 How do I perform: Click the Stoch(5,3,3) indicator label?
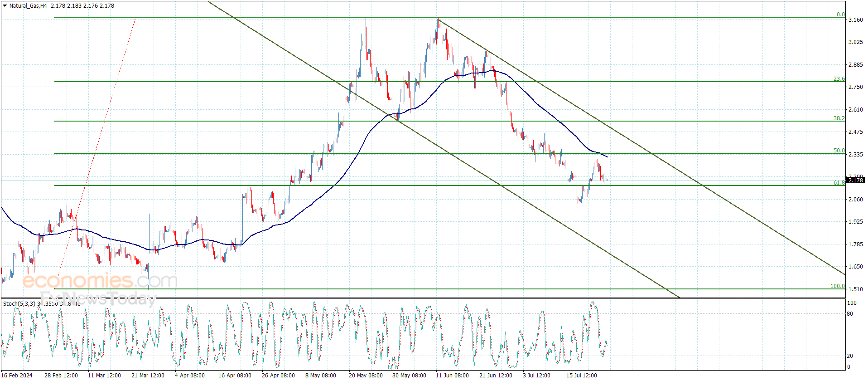(x=19, y=303)
